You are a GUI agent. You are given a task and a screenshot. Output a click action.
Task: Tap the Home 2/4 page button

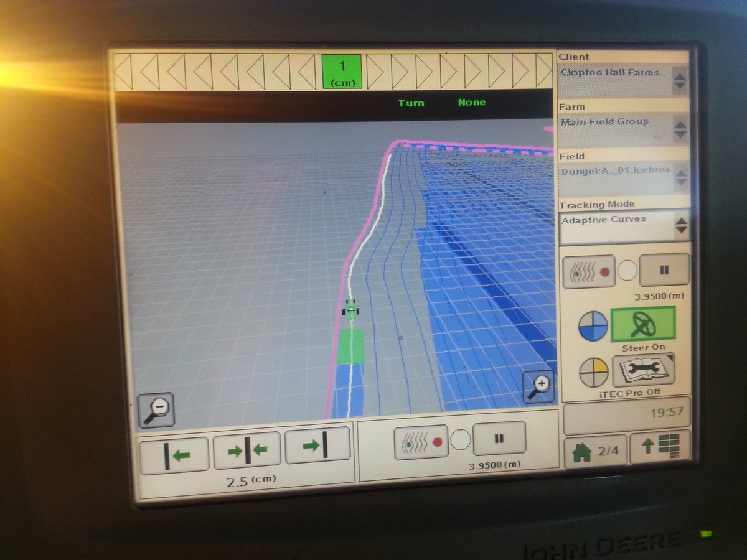[x=596, y=451]
